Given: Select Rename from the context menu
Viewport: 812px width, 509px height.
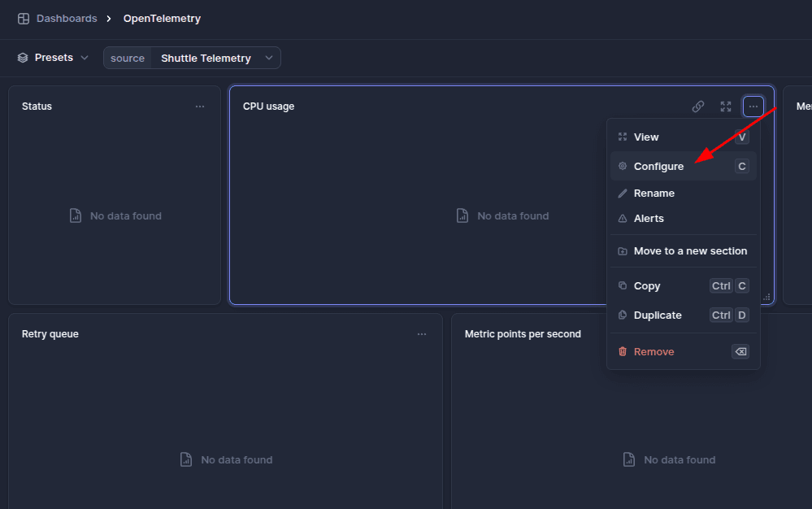Looking at the screenshot, I should pyautogui.click(x=654, y=194).
